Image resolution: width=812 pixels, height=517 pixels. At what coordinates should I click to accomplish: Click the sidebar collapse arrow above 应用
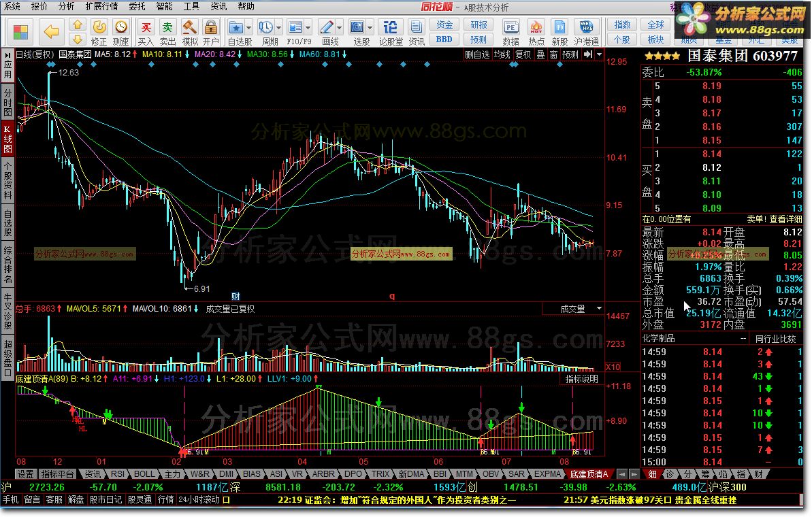[x=7, y=55]
